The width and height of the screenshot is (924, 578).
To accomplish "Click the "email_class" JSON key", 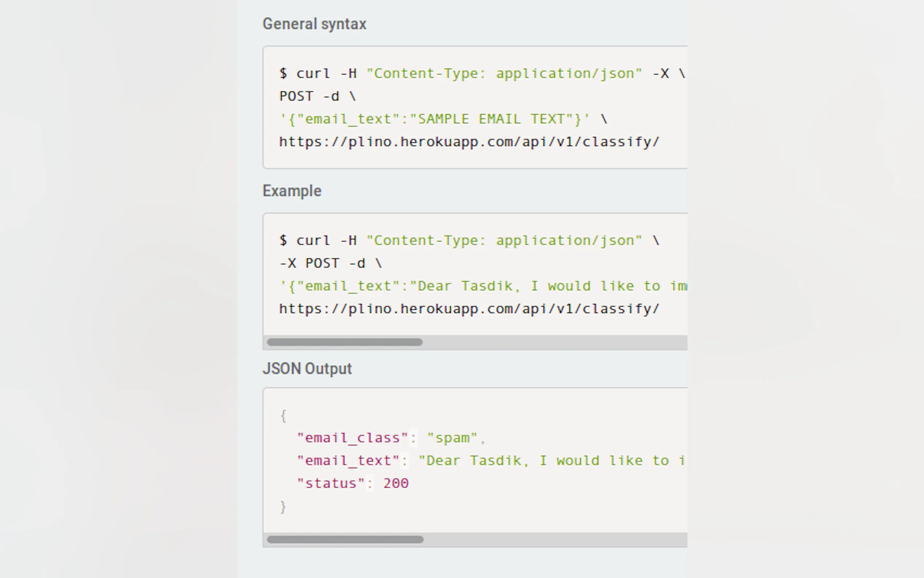I will tap(352, 438).
